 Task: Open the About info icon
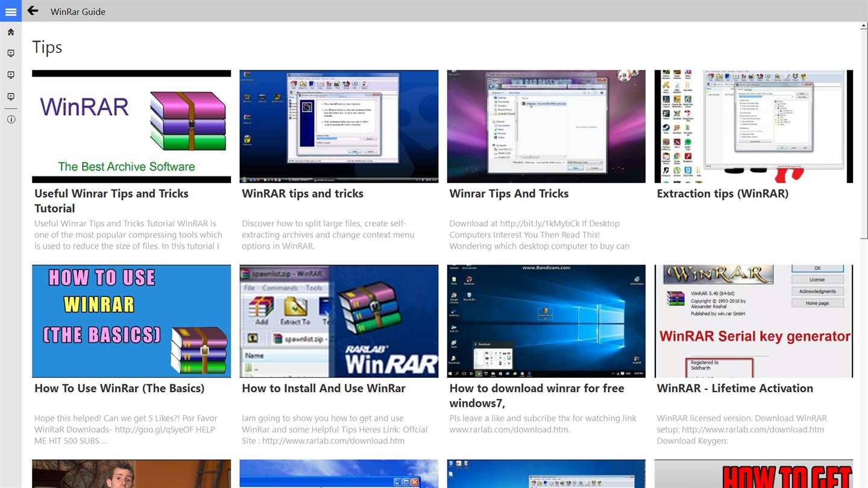pyautogui.click(x=11, y=119)
